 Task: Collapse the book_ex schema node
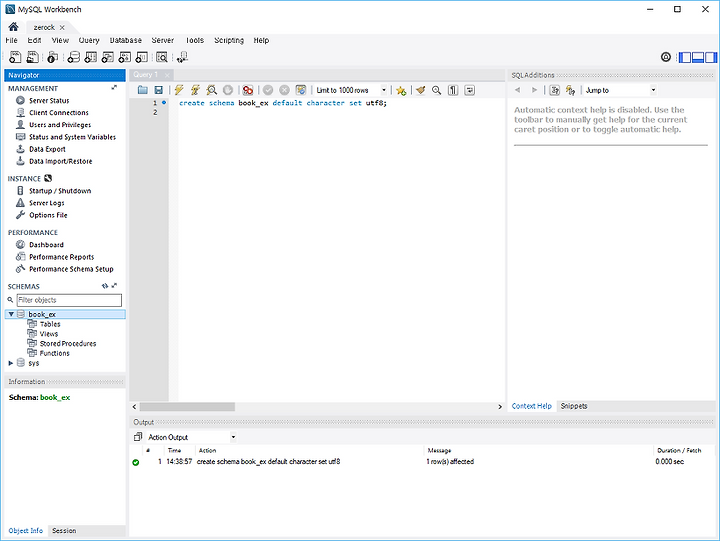coord(11,314)
